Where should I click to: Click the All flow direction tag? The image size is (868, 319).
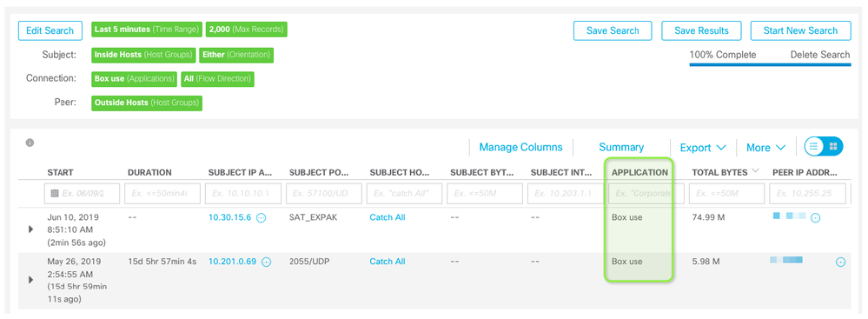click(x=217, y=78)
